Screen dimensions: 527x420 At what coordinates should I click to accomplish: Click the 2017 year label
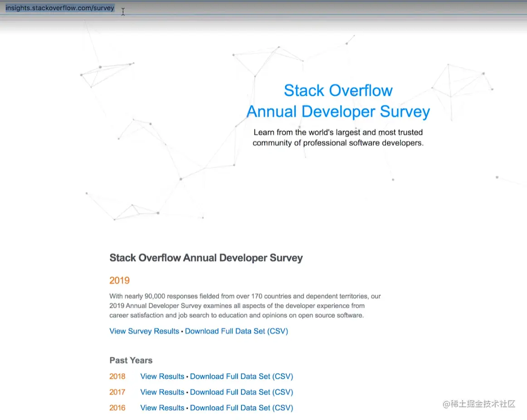click(x=117, y=392)
